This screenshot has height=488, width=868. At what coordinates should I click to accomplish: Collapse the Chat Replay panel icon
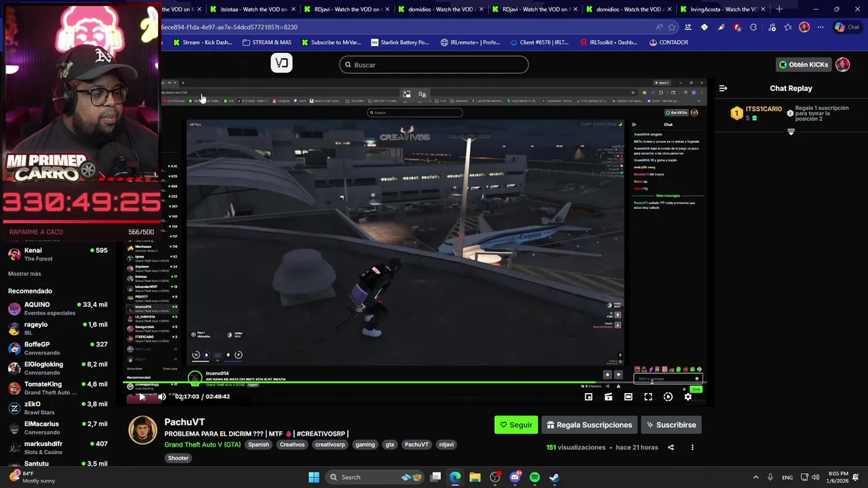723,88
